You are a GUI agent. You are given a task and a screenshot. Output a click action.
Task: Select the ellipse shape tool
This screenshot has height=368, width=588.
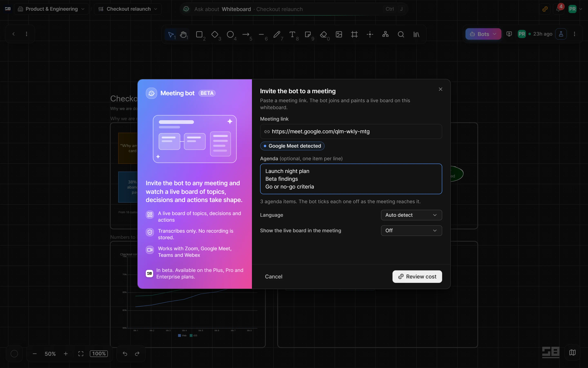point(230,35)
